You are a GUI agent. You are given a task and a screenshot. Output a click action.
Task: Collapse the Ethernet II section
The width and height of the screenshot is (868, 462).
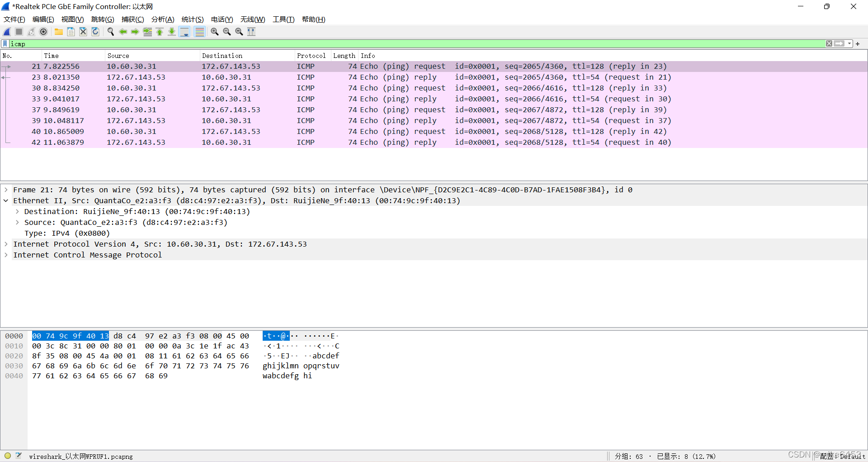pyautogui.click(x=6, y=201)
